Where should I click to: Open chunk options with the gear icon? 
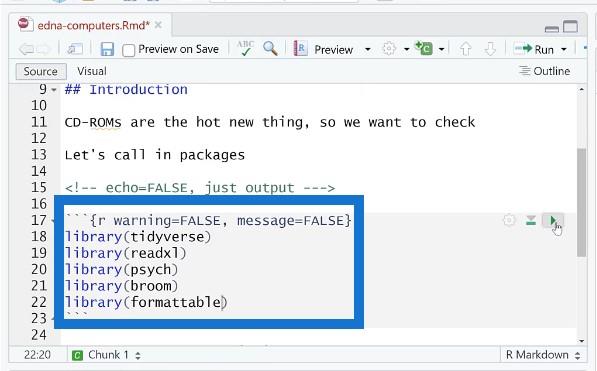pyautogui.click(x=509, y=220)
